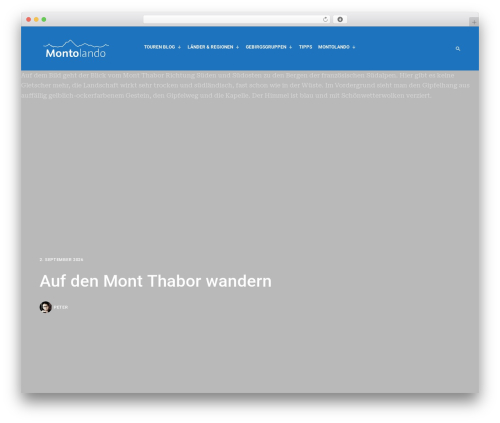Reload page using browser refresh icon
The width and height of the screenshot is (500, 423).
coord(325,19)
